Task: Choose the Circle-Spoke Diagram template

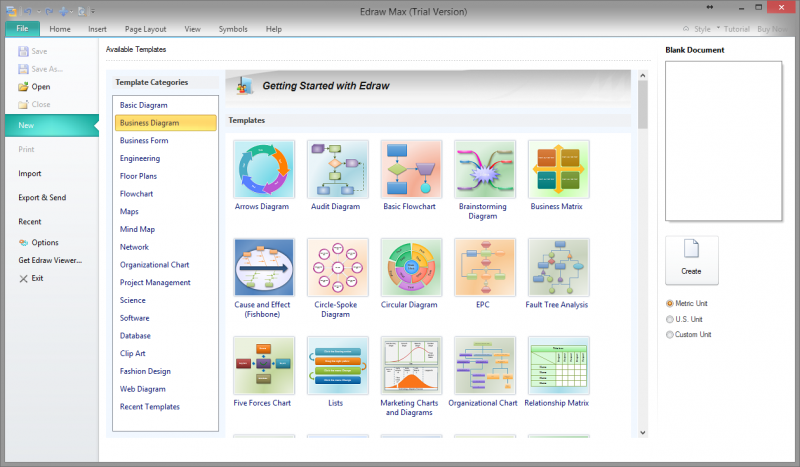Action: tap(338, 267)
